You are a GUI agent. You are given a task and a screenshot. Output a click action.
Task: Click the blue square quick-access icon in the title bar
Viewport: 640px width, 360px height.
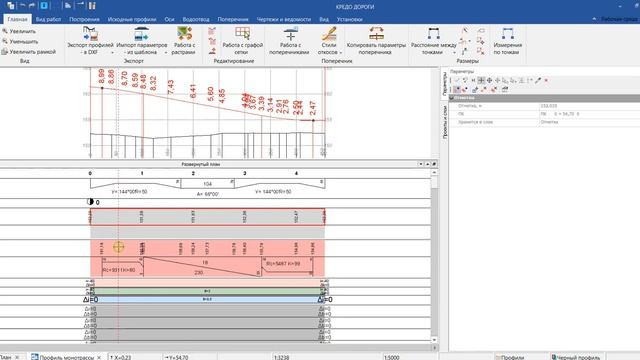tap(44, 6)
